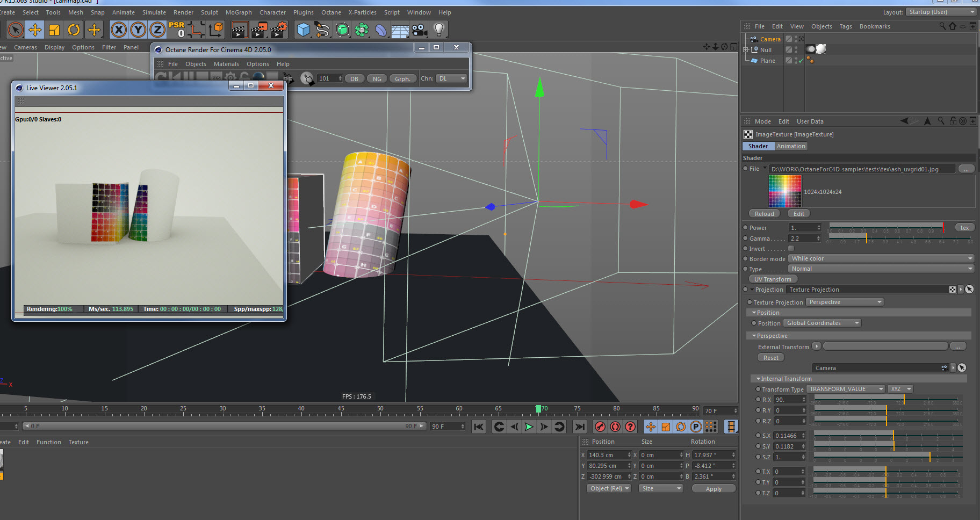Toggle the Camera layer visibility box

pyautogui.click(x=789, y=39)
